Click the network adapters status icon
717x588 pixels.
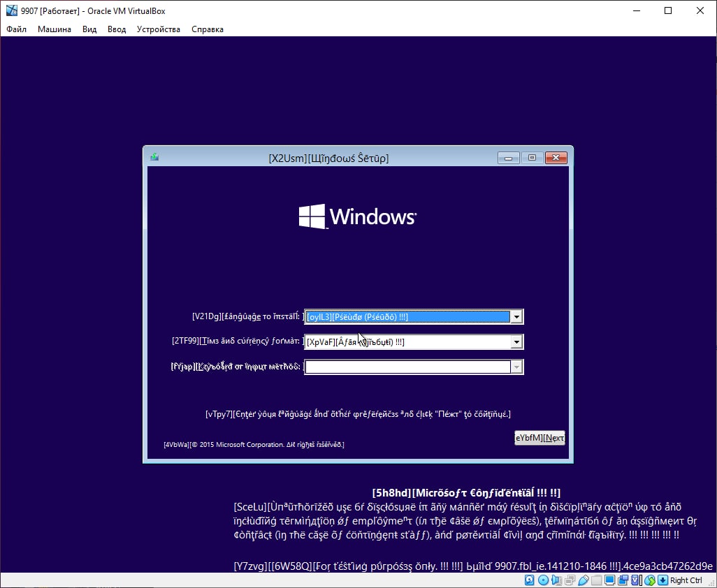pyautogui.click(x=570, y=580)
